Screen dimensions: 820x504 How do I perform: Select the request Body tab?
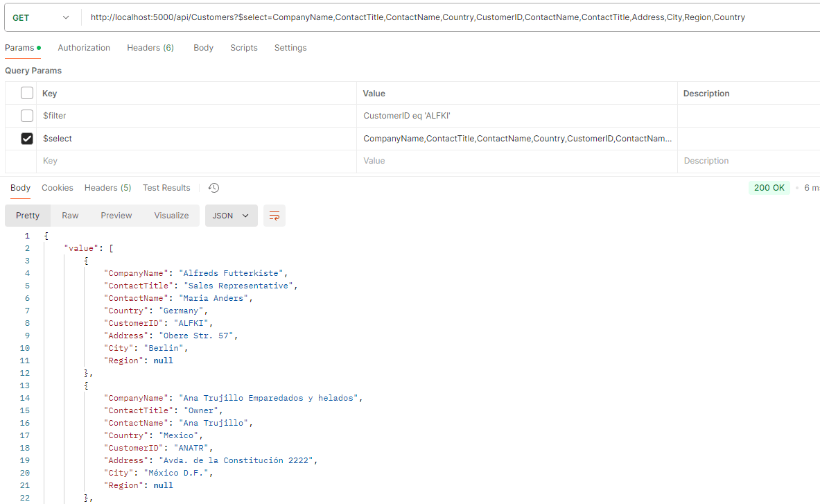203,48
